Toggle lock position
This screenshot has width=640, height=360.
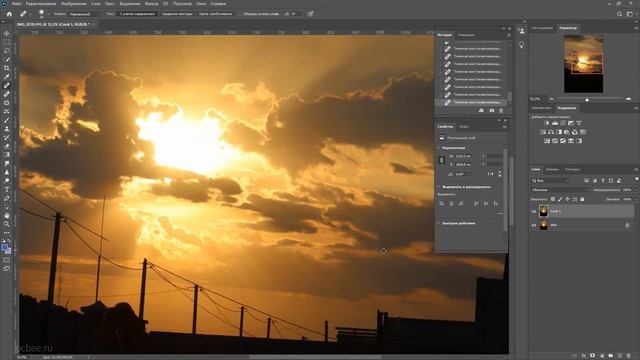point(567,199)
